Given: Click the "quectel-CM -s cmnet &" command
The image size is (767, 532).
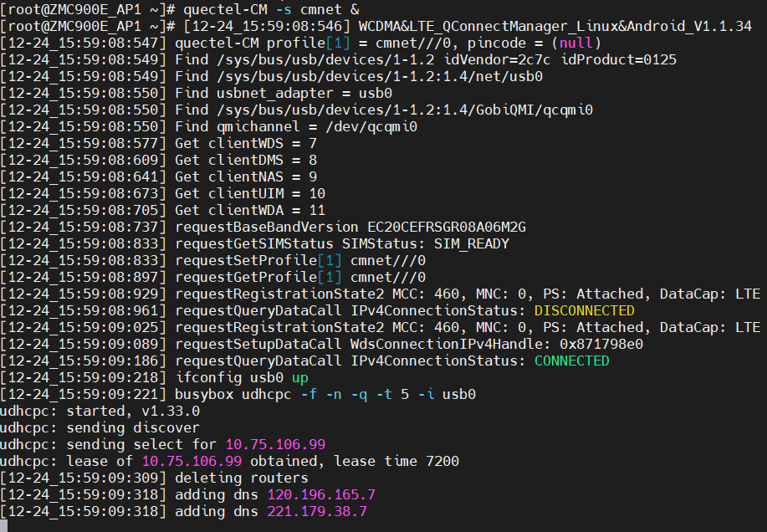Looking at the screenshot, I should click(272, 9).
